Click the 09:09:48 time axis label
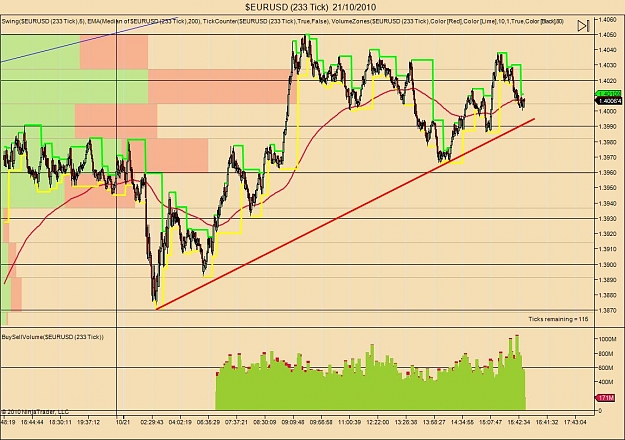This screenshot has width=625, height=440. pyautogui.click(x=293, y=422)
